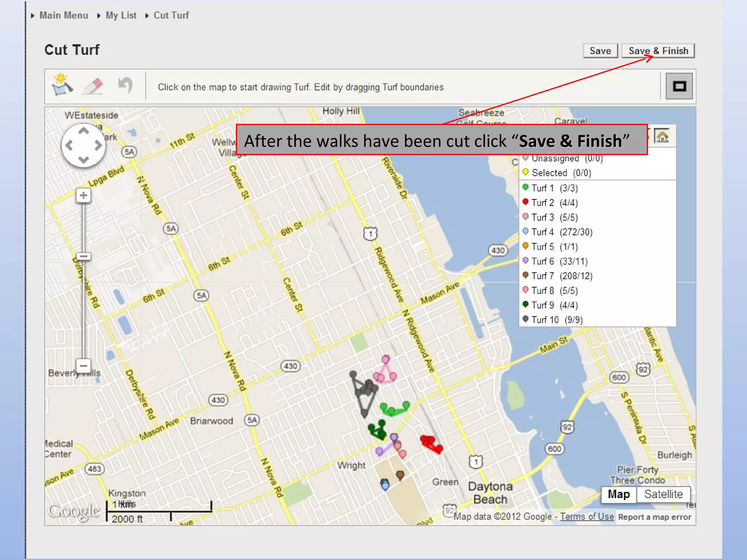Click the Save & Finish button
Viewport: 747px width, 560px height.
(658, 51)
